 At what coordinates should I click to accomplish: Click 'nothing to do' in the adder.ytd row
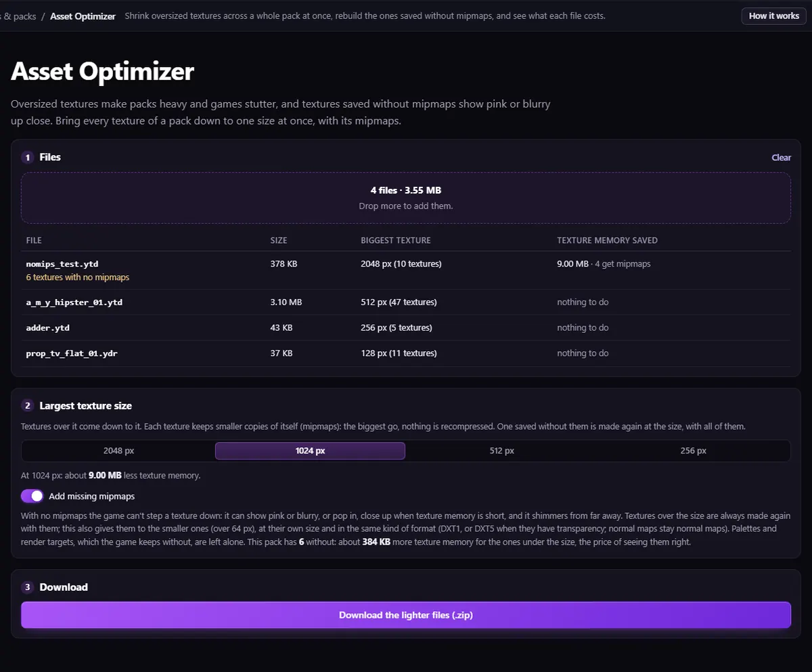coord(583,328)
